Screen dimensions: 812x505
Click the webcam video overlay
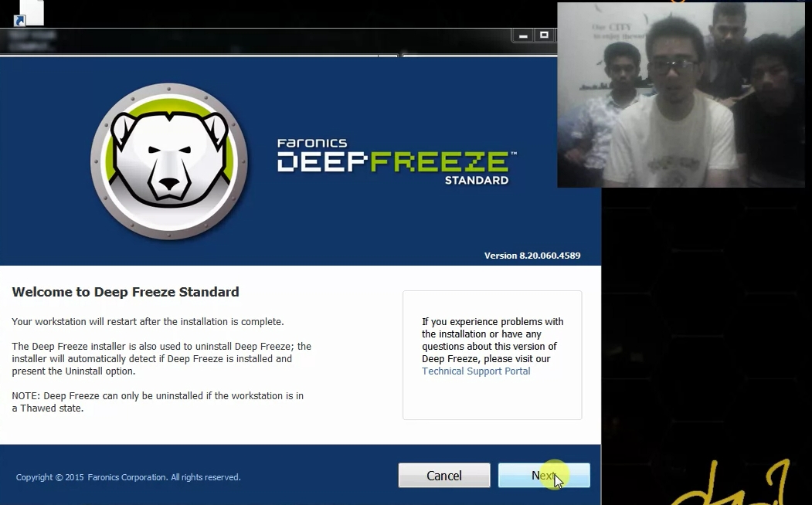(x=681, y=95)
